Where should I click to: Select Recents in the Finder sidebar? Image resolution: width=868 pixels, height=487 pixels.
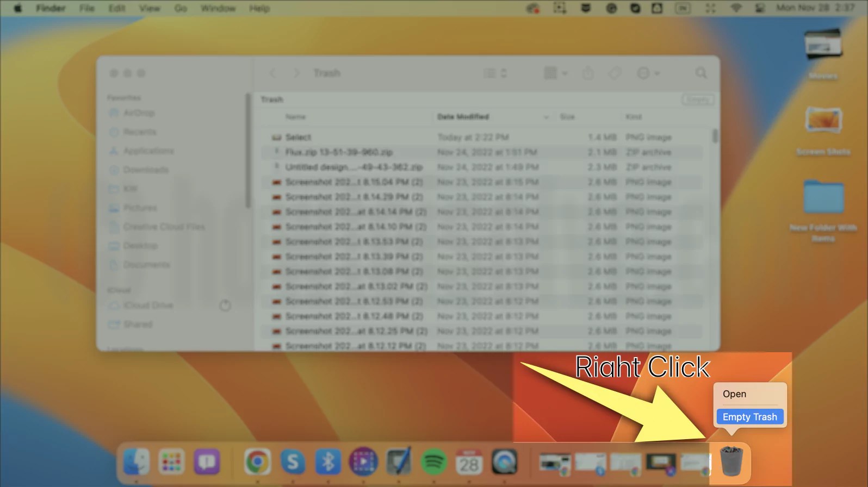(133, 132)
